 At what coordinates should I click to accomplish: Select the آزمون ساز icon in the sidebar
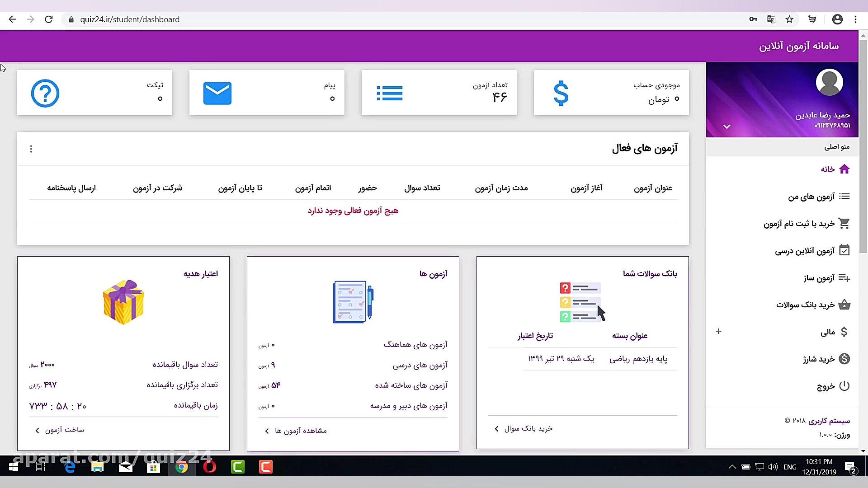coord(844,277)
